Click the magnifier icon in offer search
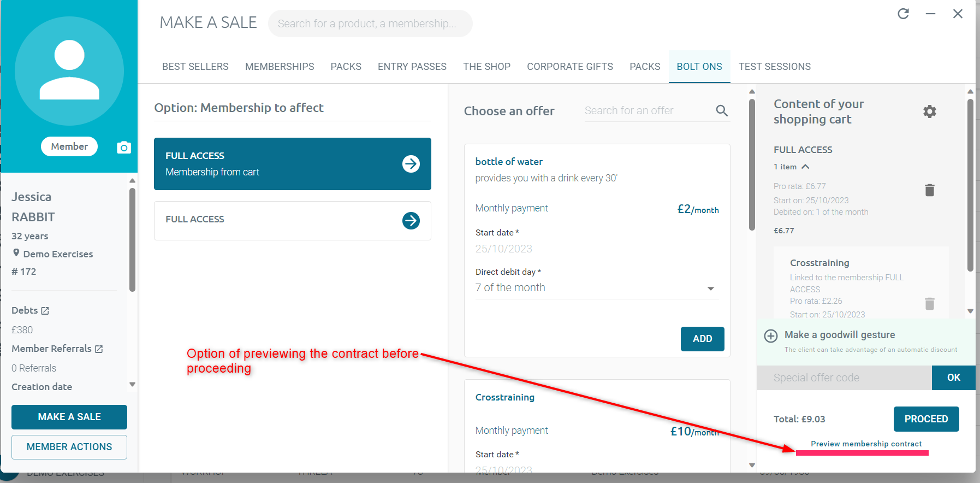The image size is (980, 483). click(722, 111)
